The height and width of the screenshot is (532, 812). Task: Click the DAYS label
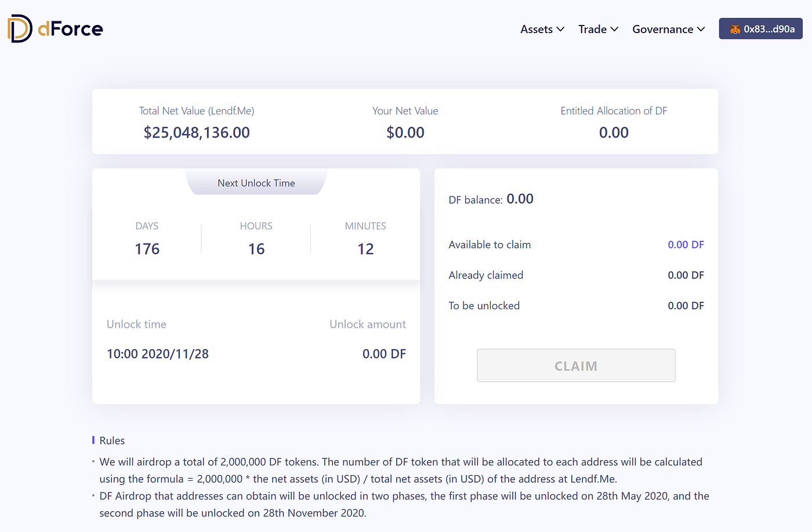147,226
